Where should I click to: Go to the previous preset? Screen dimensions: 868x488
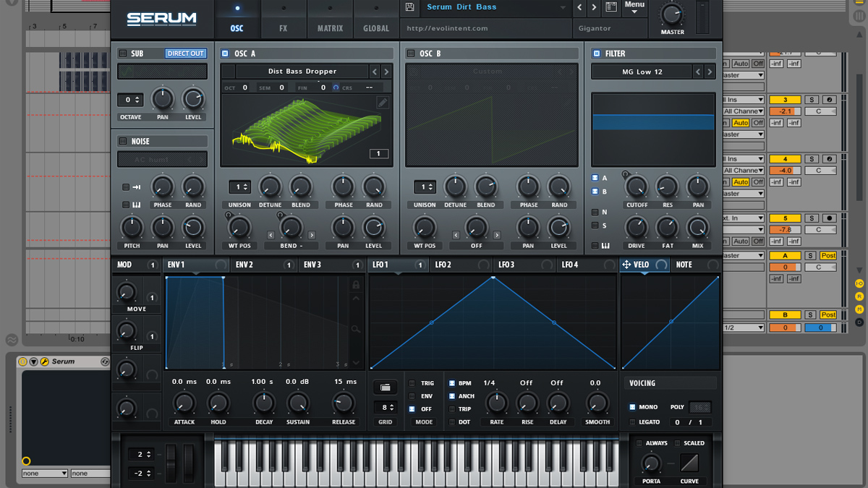click(x=579, y=7)
